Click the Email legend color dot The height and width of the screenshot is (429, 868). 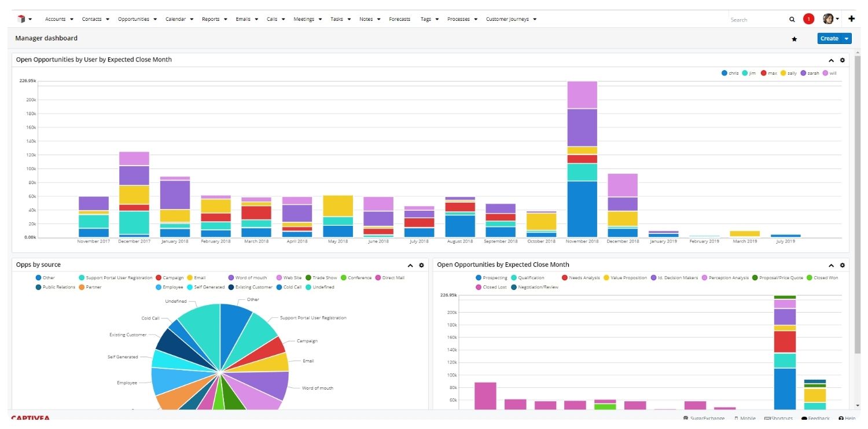tap(189, 278)
